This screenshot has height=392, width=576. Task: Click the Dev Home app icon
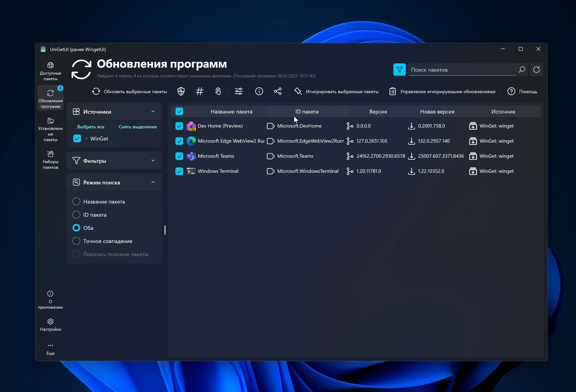191,126
